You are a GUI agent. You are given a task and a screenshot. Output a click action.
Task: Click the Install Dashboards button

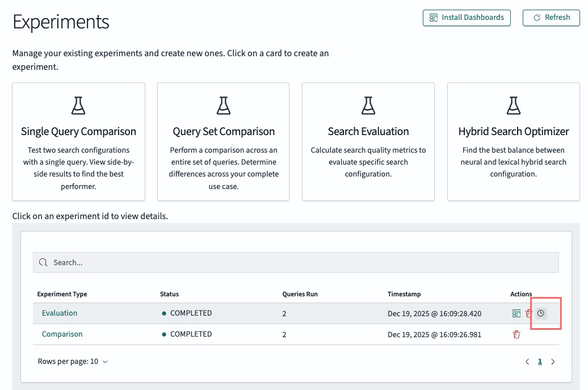pyautogui.click(x=467, y=18)
